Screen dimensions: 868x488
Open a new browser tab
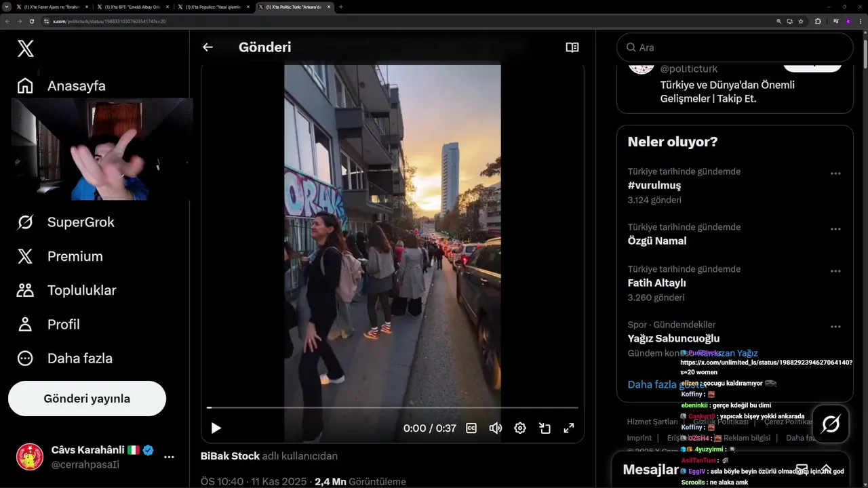340,7
